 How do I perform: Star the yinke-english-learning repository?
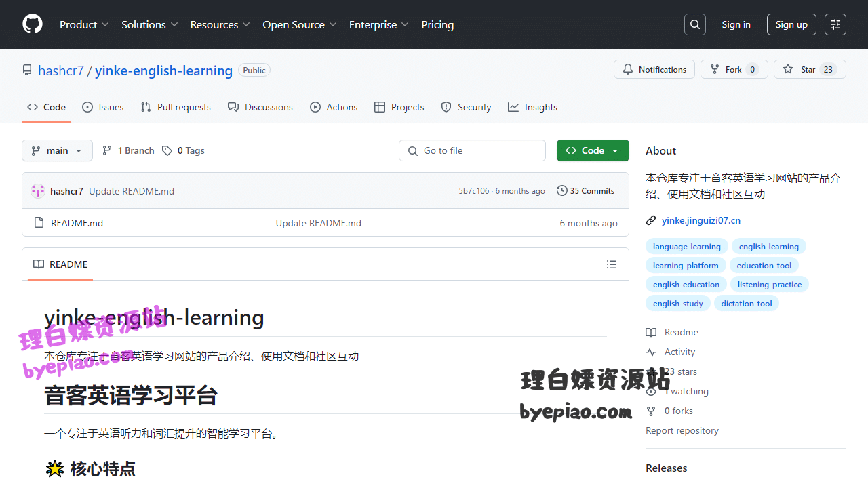pos(810,69)
